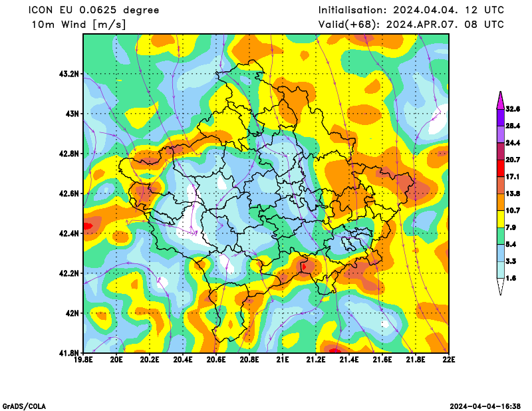Click the green 5.4–7.9 legend swatch
Screen dimensions: 532x411
[x=501, y=236]
